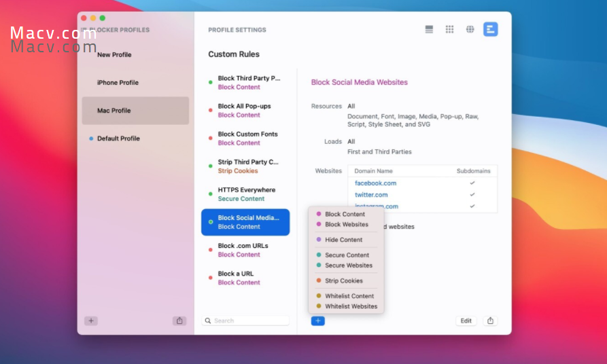The image size is (607, 364).
Task: Choose Block Content from popup menu
Action: coord(346,214)
